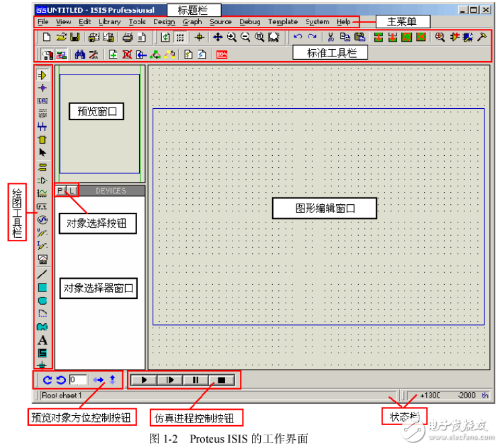
Task: Toggle the false origin crosshair
Action: [x=200, y=38]
